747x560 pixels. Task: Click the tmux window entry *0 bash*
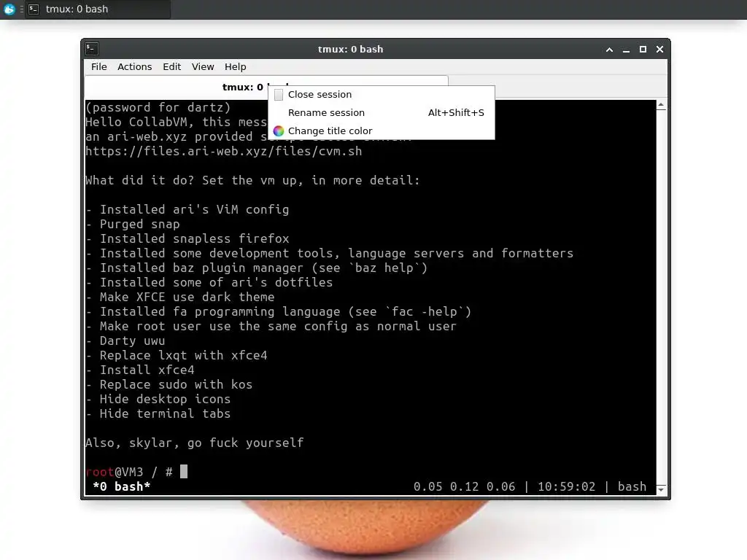(122, 486)
